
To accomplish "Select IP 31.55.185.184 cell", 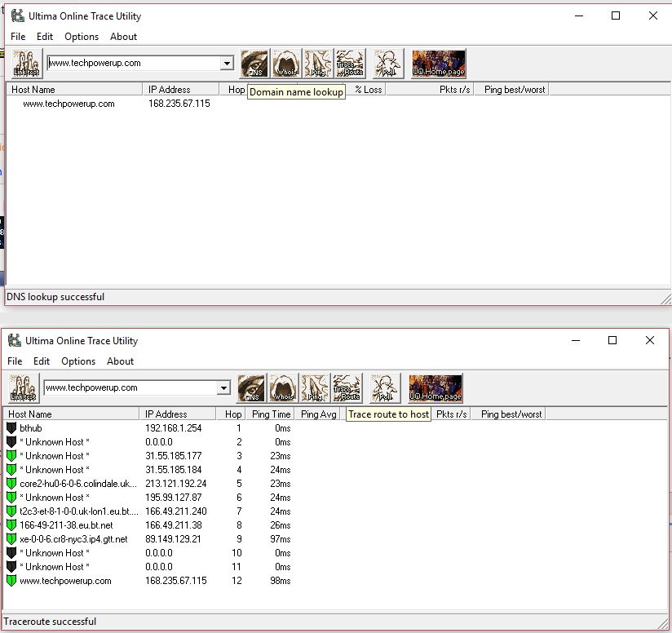I will coord(173,470).
